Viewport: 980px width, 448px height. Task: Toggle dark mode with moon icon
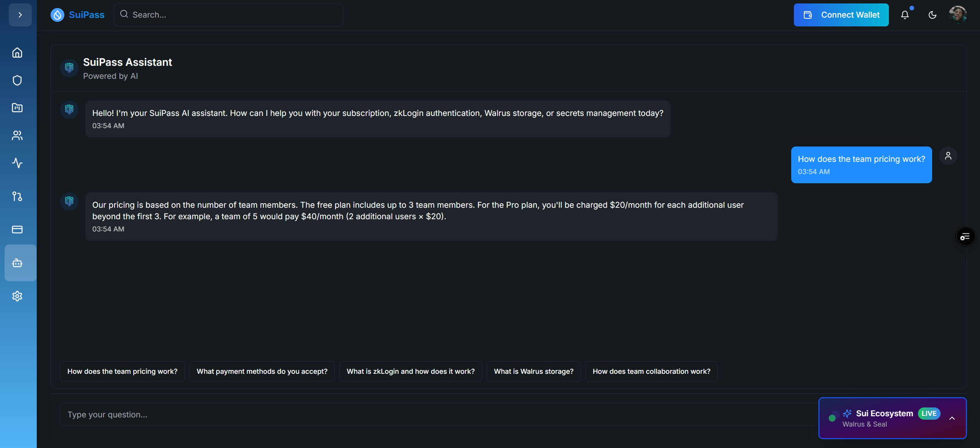point(932,15)
